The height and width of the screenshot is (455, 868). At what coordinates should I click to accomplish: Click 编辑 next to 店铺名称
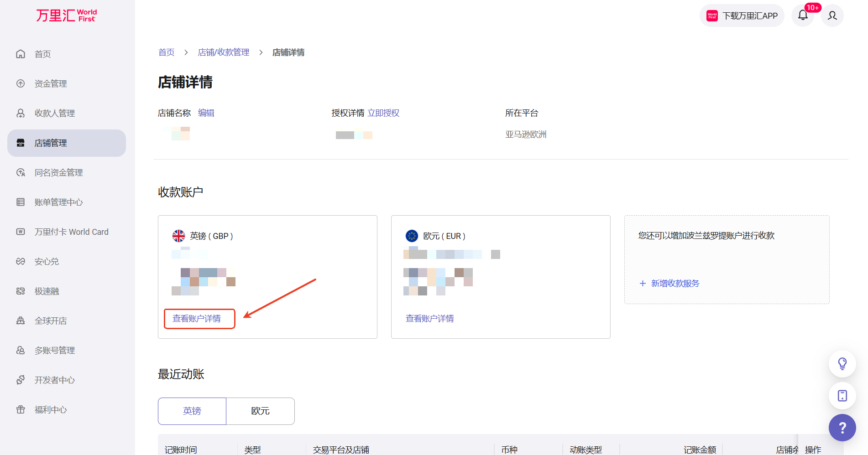[206, 113]
